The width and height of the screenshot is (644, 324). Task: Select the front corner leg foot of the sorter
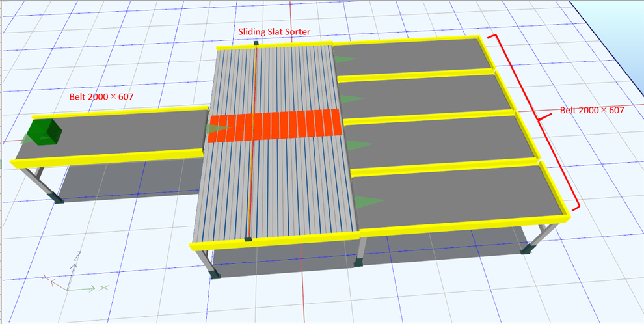tap(215, 274)
